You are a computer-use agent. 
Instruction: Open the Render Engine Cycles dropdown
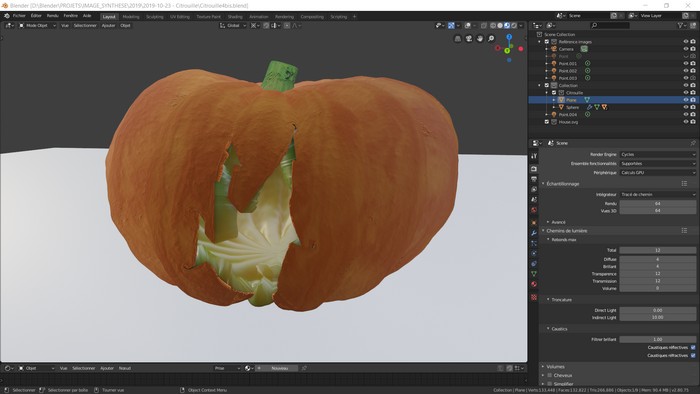657,154
